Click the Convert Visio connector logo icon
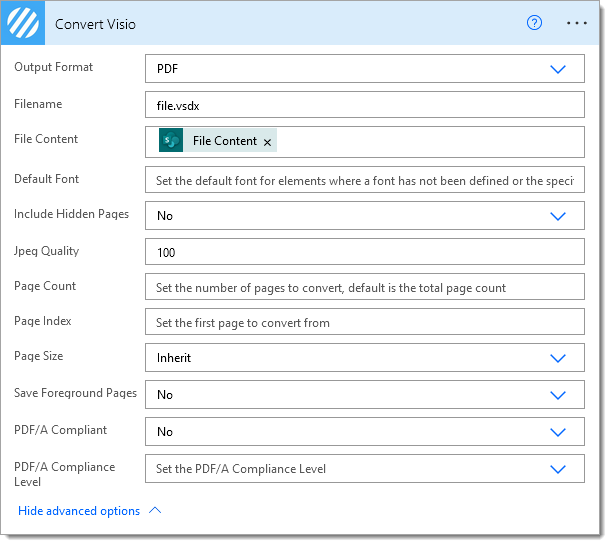 pos(23,23)
